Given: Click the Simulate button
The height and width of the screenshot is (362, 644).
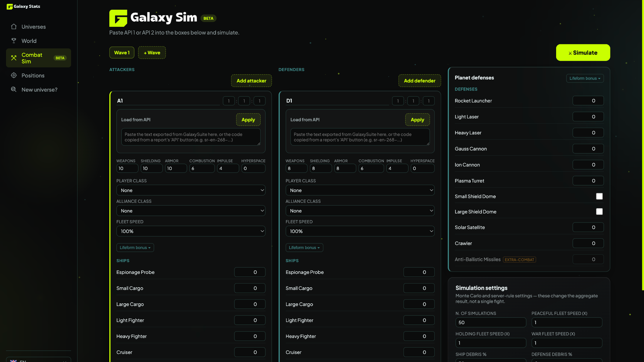Looking at the screenshot, I should pyautogui.click(x=583, y=53).
